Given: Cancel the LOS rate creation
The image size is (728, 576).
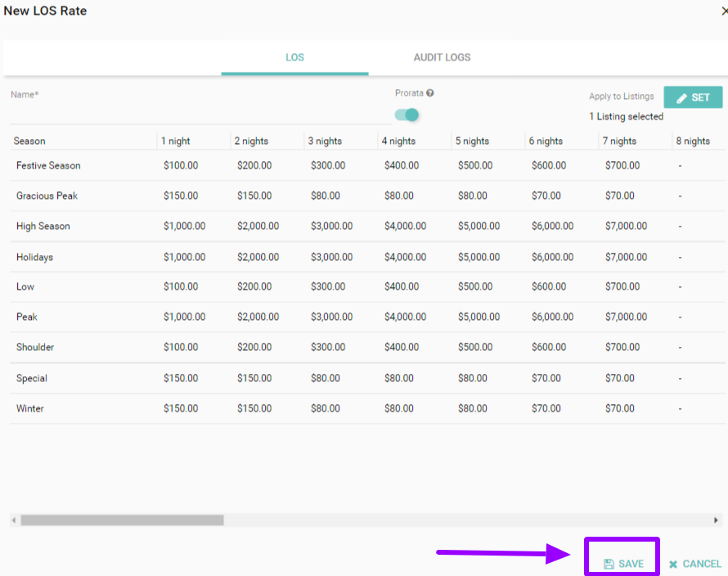Looking at the screenshot, I should point(694,564).
